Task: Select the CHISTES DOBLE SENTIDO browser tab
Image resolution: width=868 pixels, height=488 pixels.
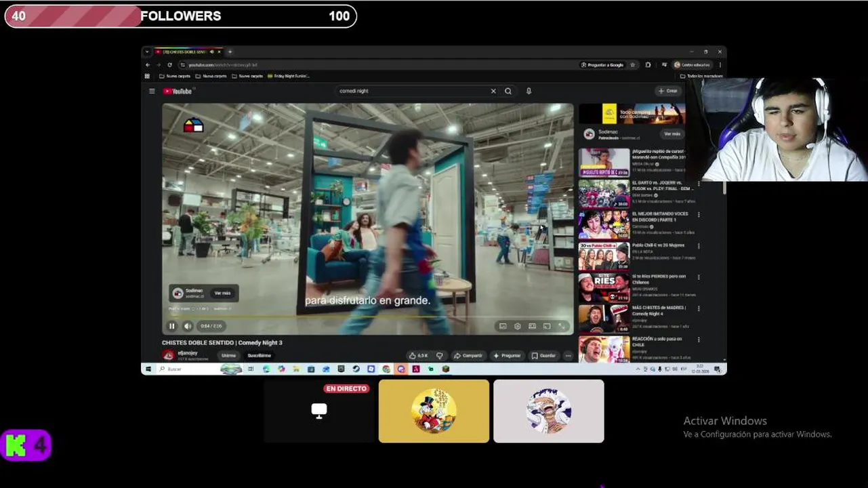Action: pyautogui.click(x=188, y=52)
